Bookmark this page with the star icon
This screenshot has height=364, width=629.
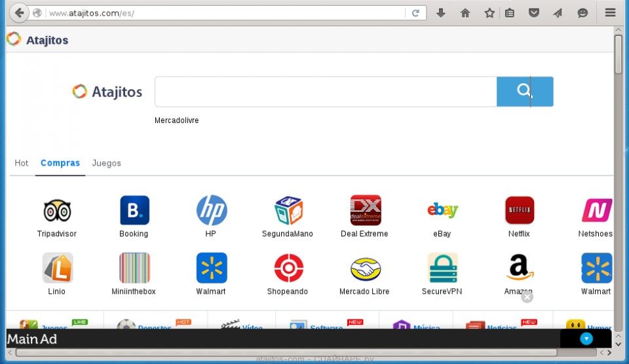pyautogui.click(x=489, y=12)
